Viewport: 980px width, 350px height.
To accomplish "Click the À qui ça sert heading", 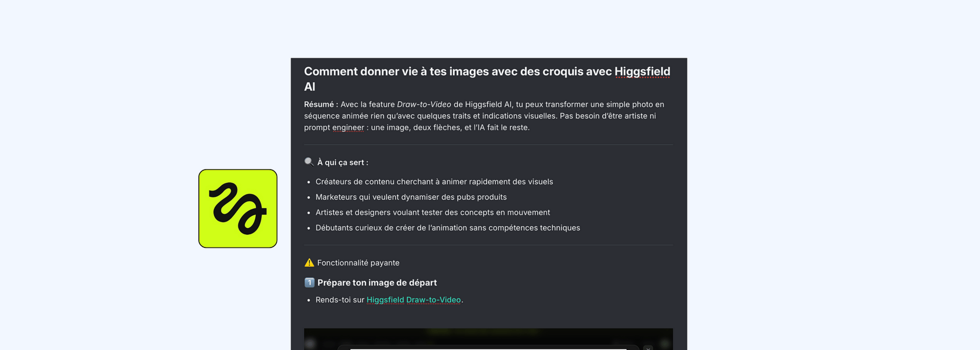I will coord(342,162).
